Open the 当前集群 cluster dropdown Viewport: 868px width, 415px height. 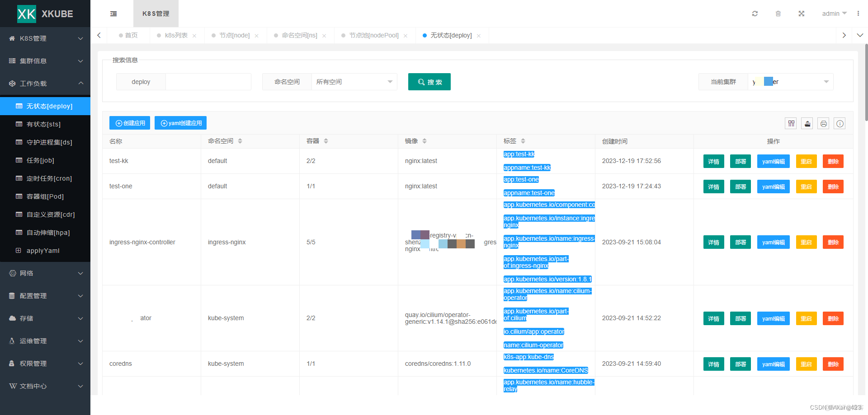coord(790,82)
